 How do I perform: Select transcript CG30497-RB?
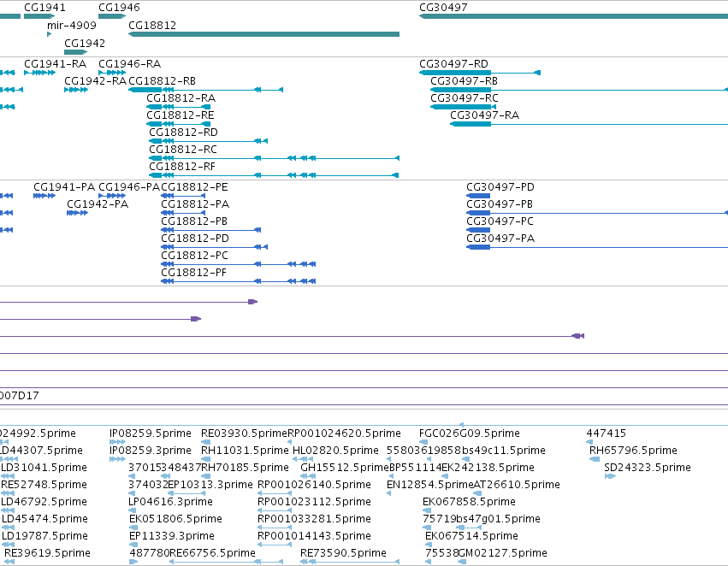[464, 80]
